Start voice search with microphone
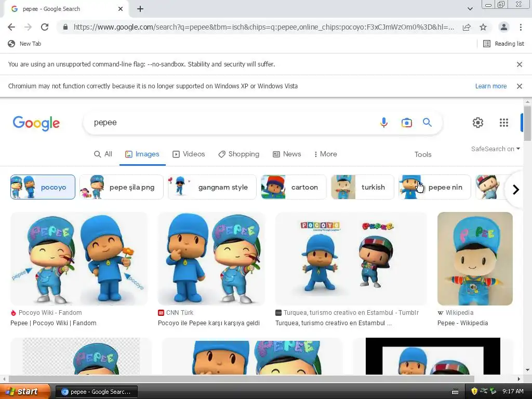 (384, 123)
